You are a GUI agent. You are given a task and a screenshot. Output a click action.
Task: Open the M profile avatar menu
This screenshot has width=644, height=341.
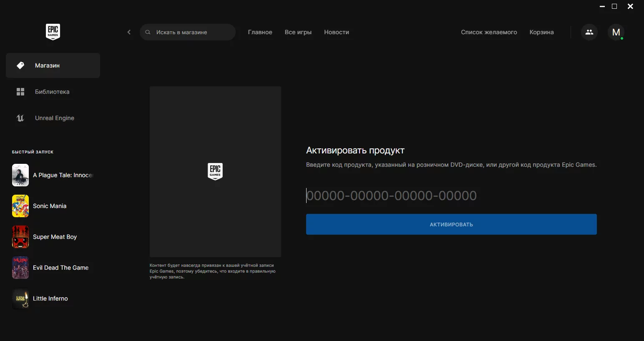coord(616,32)
